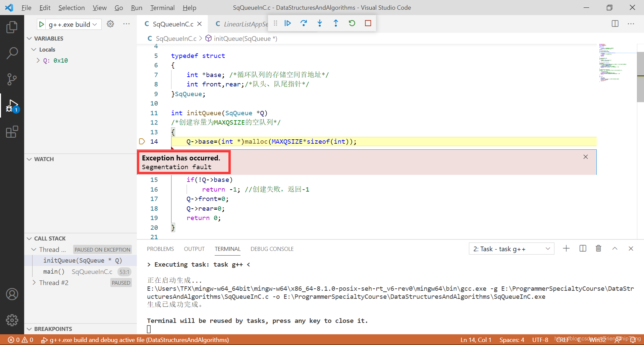This screenshot has width=644, height=345.
Task: Split the editor into two panes
Action: click(615, 23)
